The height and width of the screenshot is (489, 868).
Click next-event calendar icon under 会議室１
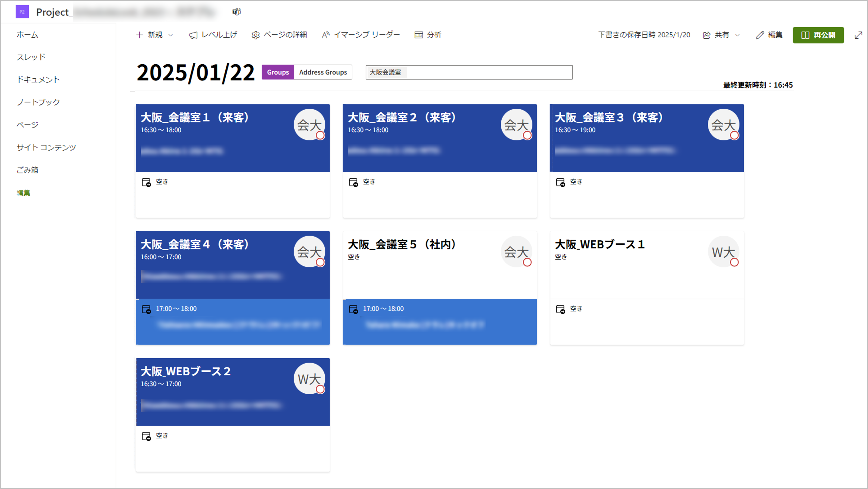coord(146,182)
